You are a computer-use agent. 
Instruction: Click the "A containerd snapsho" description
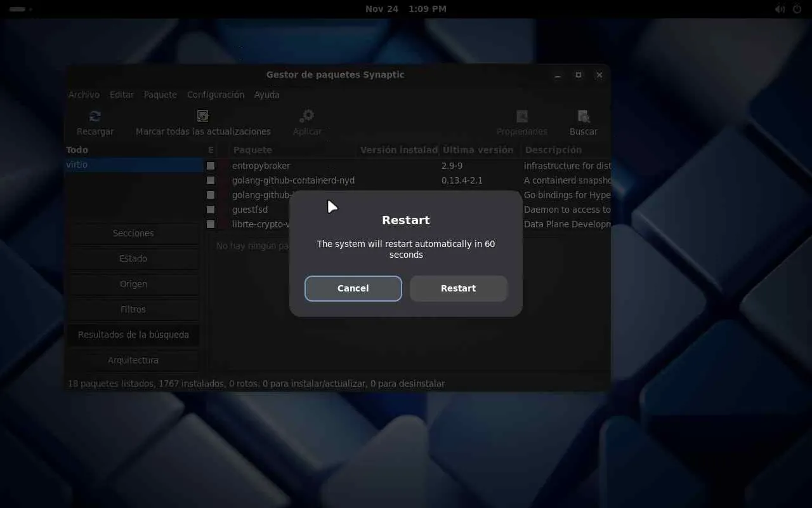click(x=567, y=180)
